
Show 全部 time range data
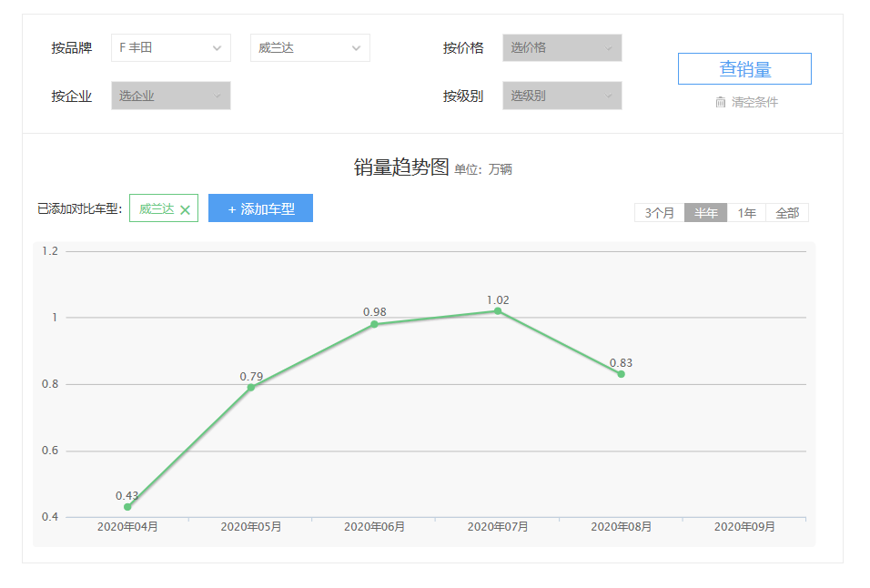click(787, 213)
